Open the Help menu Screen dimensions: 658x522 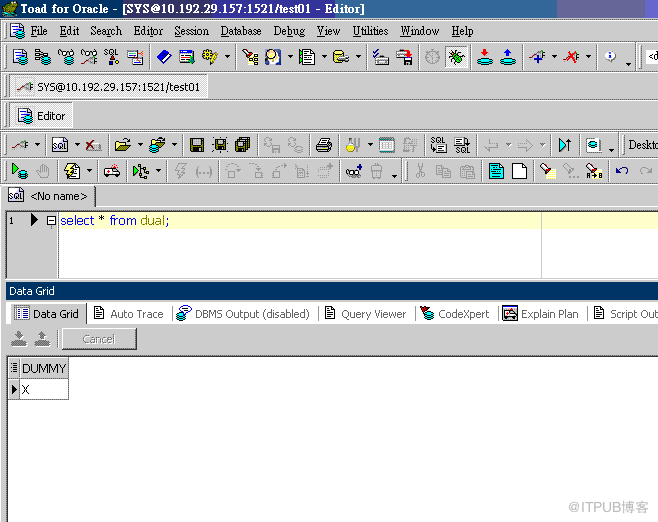[462, 31]
